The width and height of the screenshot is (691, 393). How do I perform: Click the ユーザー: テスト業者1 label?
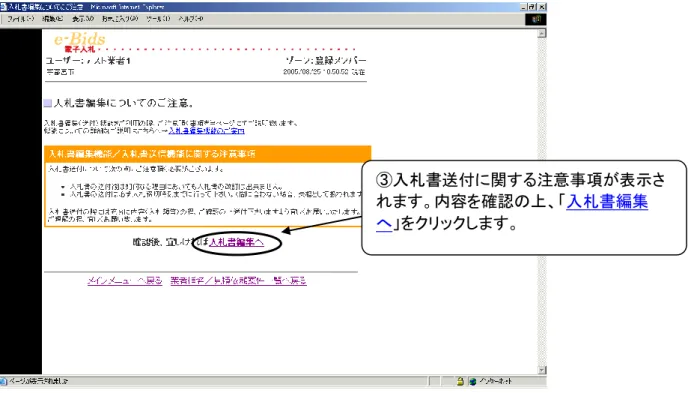tap(88, 61)
